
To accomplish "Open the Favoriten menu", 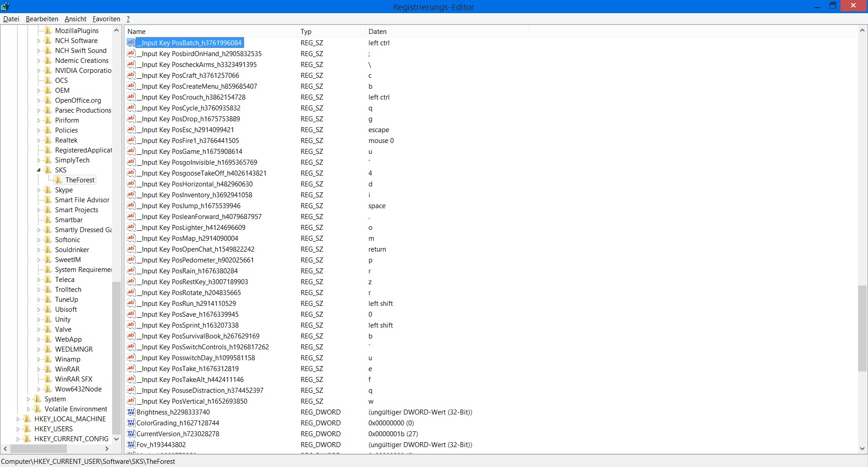I will point(106,19).
